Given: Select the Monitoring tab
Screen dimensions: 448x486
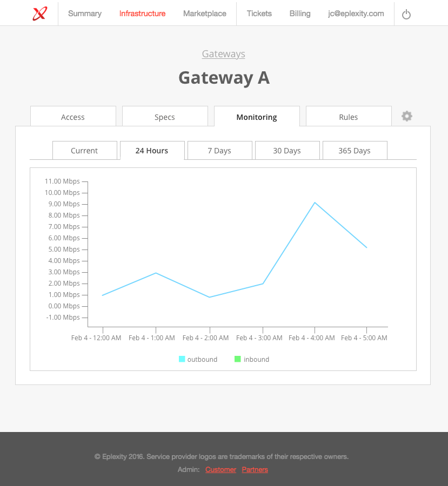Looking at the screenshot, I should coord(257,116).
